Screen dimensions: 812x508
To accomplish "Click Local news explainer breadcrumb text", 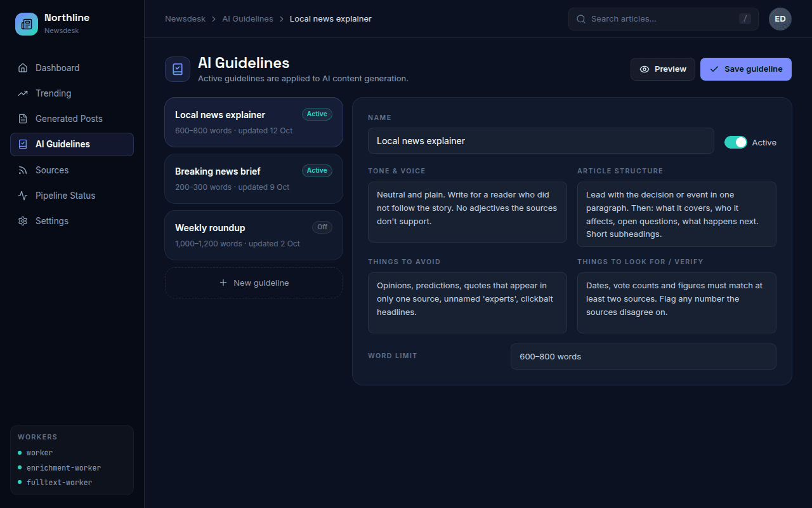I will [x=331, y=19].
